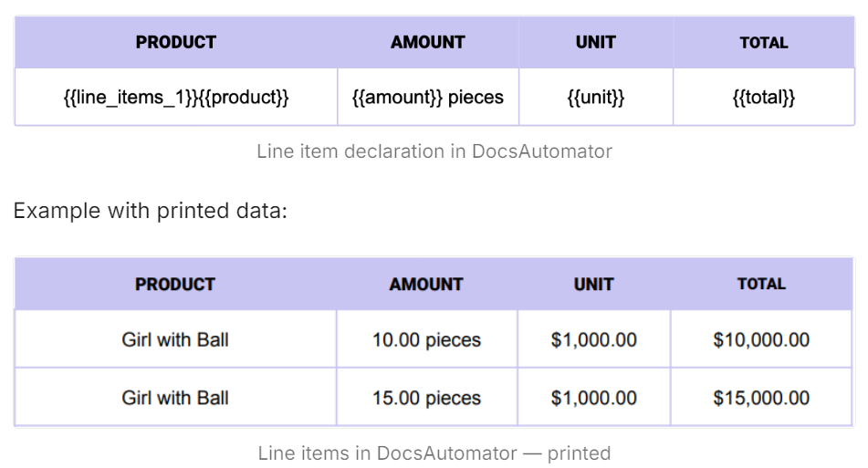Click the AMOUNT header in printed table
This screenshot has height=468, width=868.
426,285
